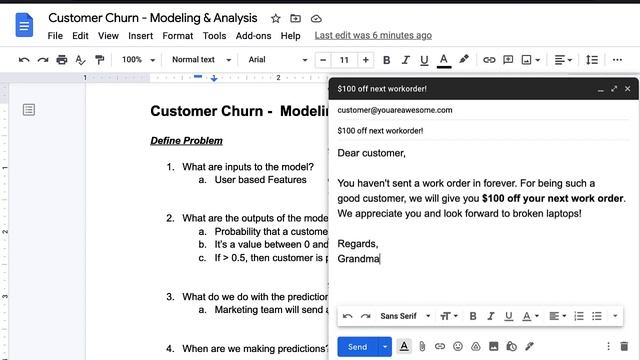This screenshot has width=640, height=360.
Task: Attach files to email
Action: coord(422,347)
